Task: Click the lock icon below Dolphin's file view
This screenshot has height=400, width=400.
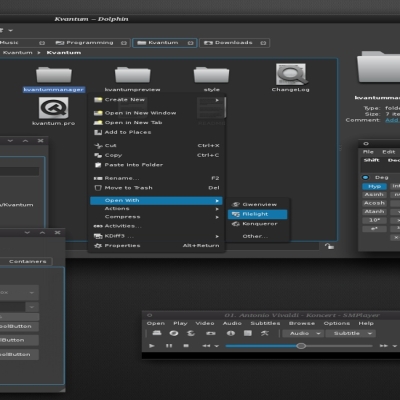Action: (x=329, y=246)
